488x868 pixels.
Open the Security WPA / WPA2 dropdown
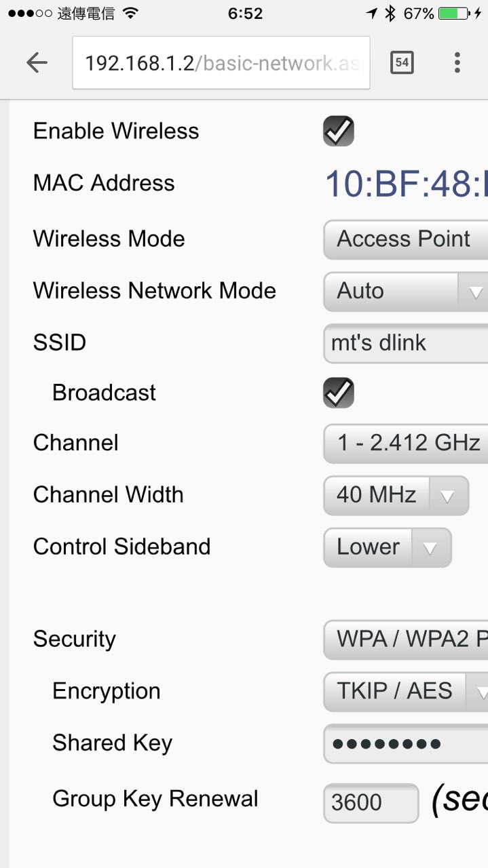[x=405, y=639]
